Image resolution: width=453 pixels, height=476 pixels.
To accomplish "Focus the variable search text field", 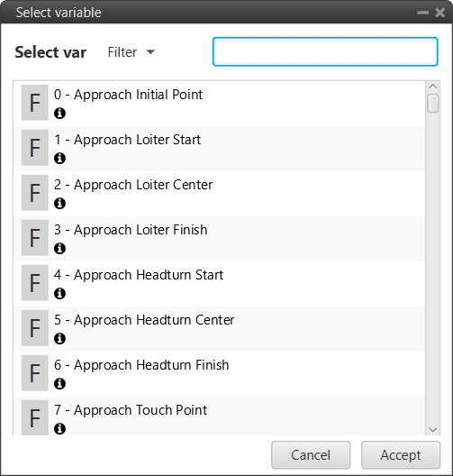I will click(325, 51).
